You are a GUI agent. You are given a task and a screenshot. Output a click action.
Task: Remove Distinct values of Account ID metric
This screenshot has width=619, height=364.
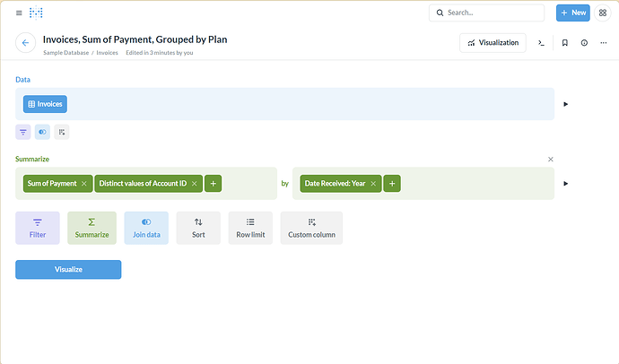[195, 184]
